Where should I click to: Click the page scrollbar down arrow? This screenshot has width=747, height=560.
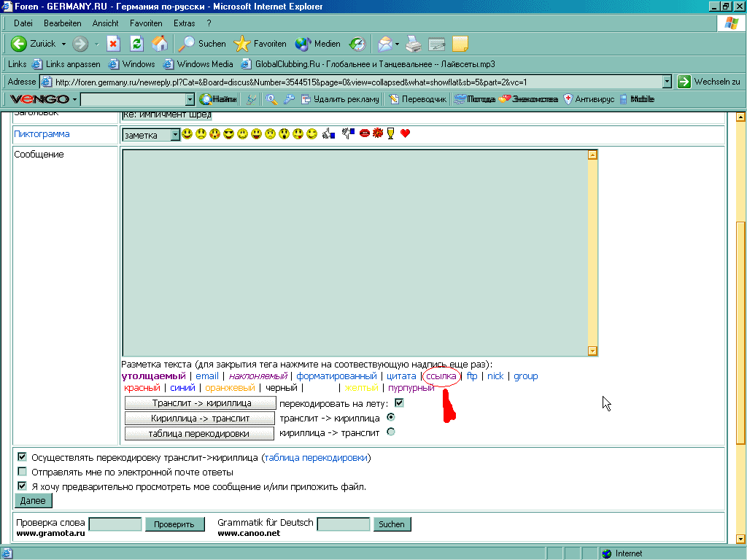tap(740, 539)
